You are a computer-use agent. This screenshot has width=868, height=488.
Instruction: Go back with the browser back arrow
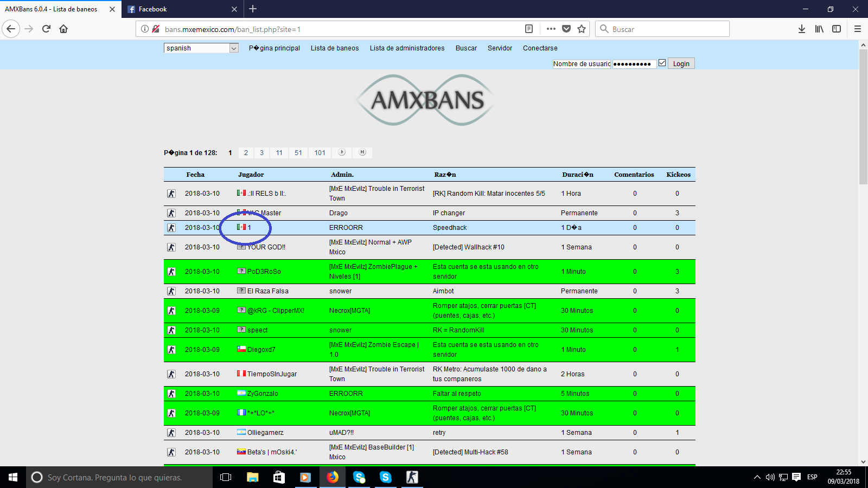pos(11,29)
